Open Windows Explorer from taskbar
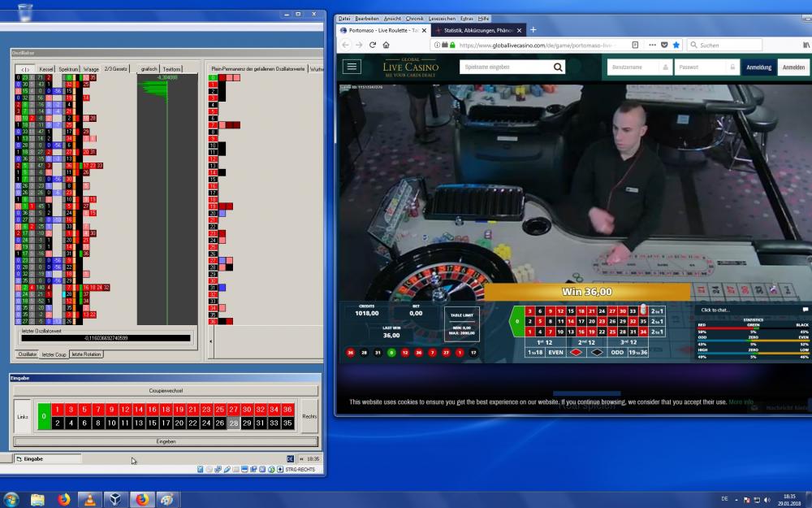Screen dimensions: 812x508 pyautogui.click(x=37, y=500)
